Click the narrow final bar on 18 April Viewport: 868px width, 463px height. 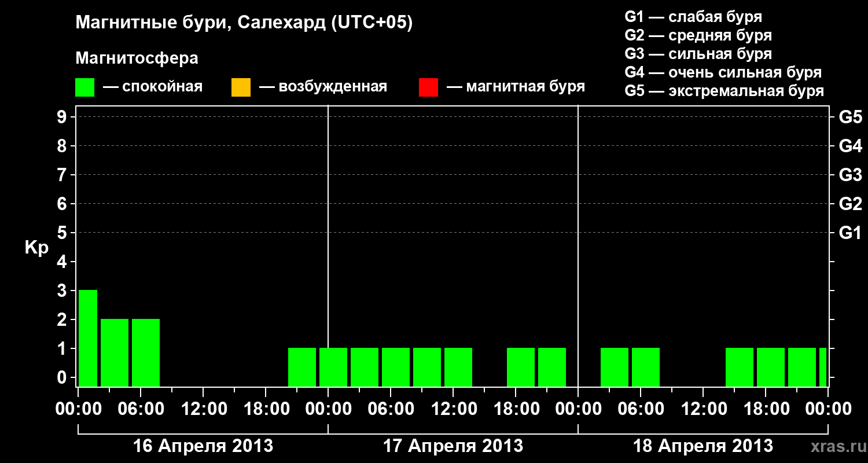[823, 367]
